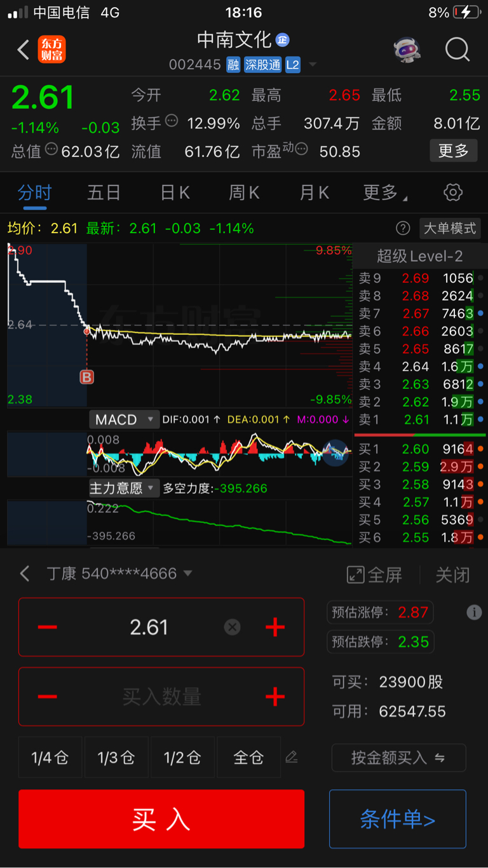Open the 主力意愿 indicator dropdown
Screen dimensions: 488x868
[124, 488]
